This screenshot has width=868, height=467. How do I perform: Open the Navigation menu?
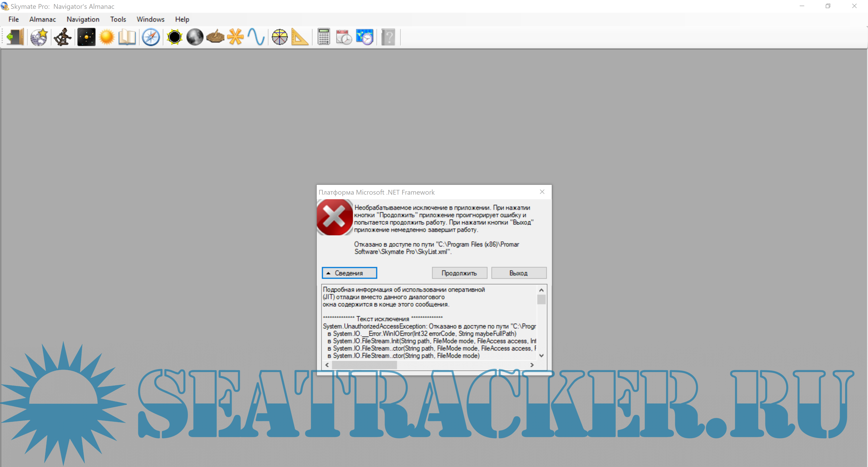click(83, 19)
